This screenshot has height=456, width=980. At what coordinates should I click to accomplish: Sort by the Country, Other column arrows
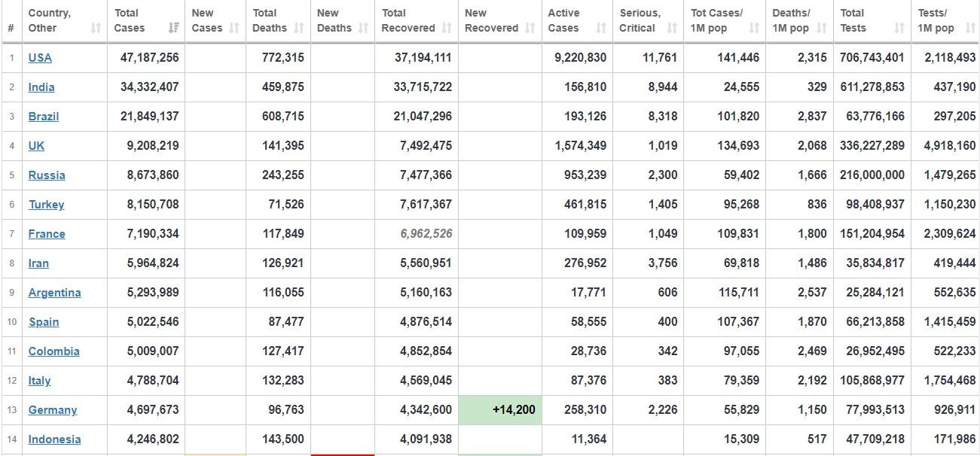click(x=96, y=28)
